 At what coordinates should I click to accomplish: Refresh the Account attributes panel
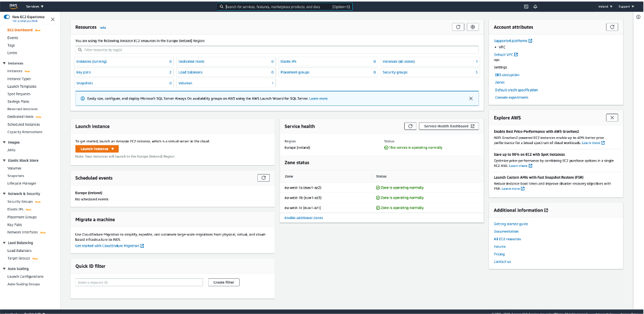coord(612,27)
